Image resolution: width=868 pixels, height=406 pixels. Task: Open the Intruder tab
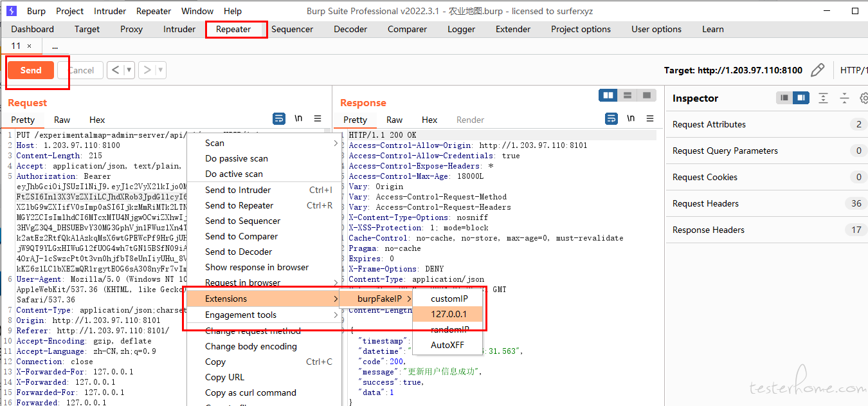(x=179, y=29)
